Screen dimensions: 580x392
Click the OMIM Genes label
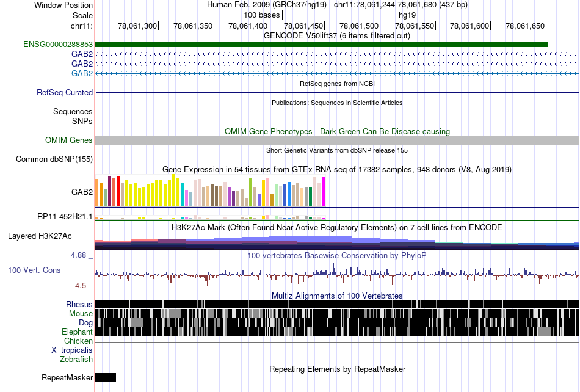click(69, 140)
